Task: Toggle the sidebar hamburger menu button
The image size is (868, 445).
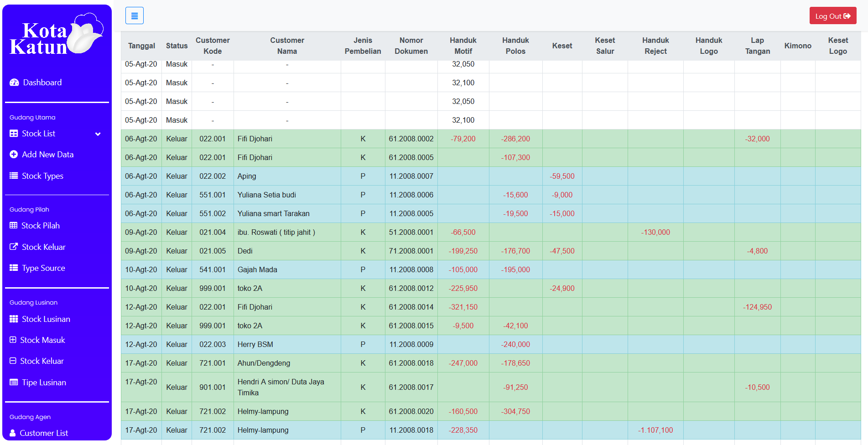Action: pos(135,16)
